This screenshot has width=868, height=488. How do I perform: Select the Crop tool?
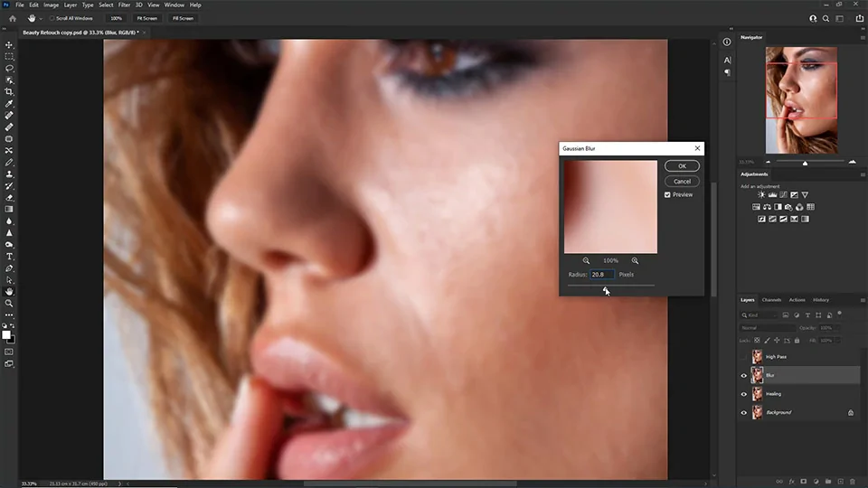pos(9,92)
